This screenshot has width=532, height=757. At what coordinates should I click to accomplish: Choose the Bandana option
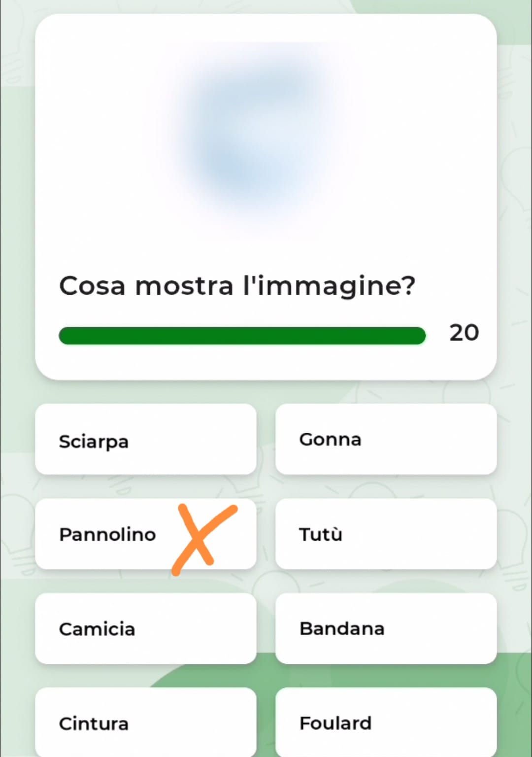pos(386,629)
